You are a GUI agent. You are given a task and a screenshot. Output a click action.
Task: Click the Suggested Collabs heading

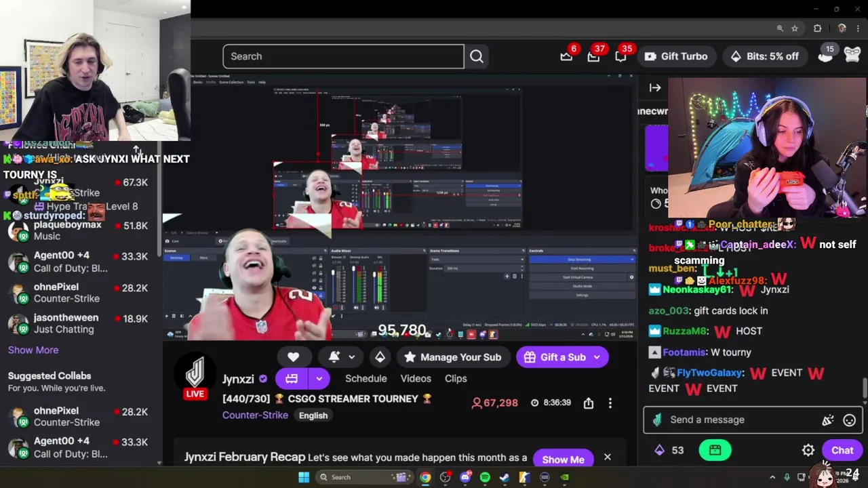point(50,376)
